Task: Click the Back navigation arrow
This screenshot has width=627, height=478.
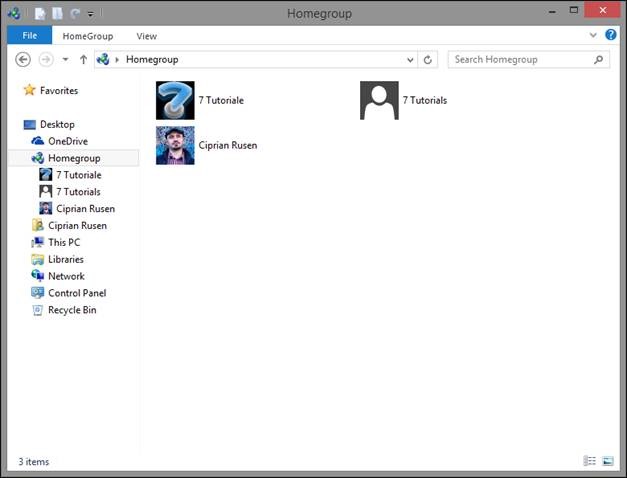Action: coord(23,60)
